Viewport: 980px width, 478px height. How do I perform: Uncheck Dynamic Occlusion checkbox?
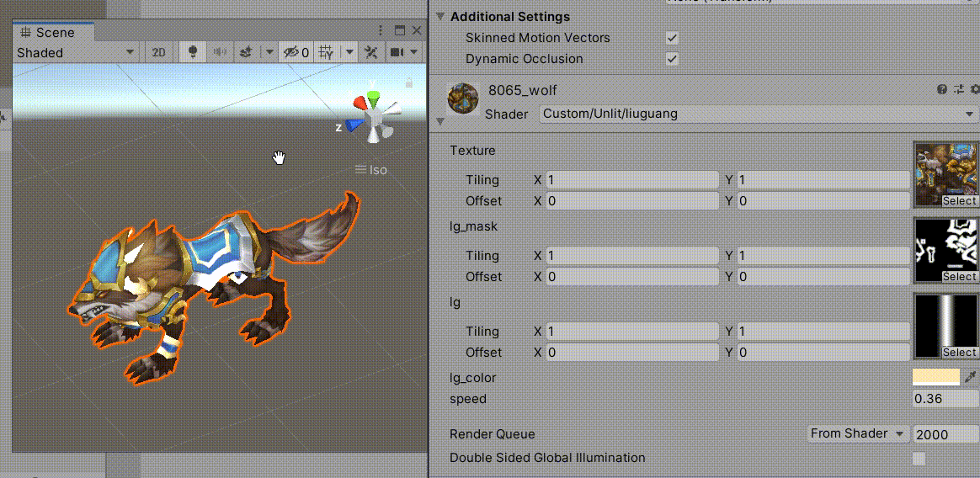coord(672,60)
